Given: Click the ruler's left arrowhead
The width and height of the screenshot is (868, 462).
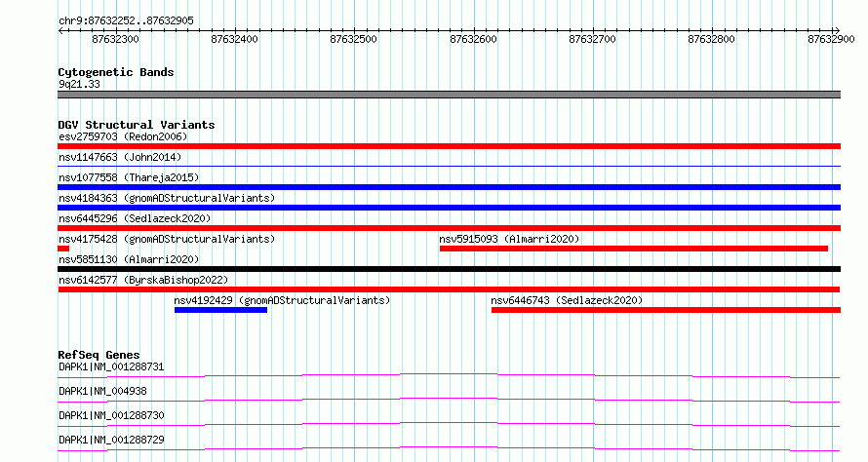Looking at the screenshot, I should pyautogui.click(x=60, y=30).
